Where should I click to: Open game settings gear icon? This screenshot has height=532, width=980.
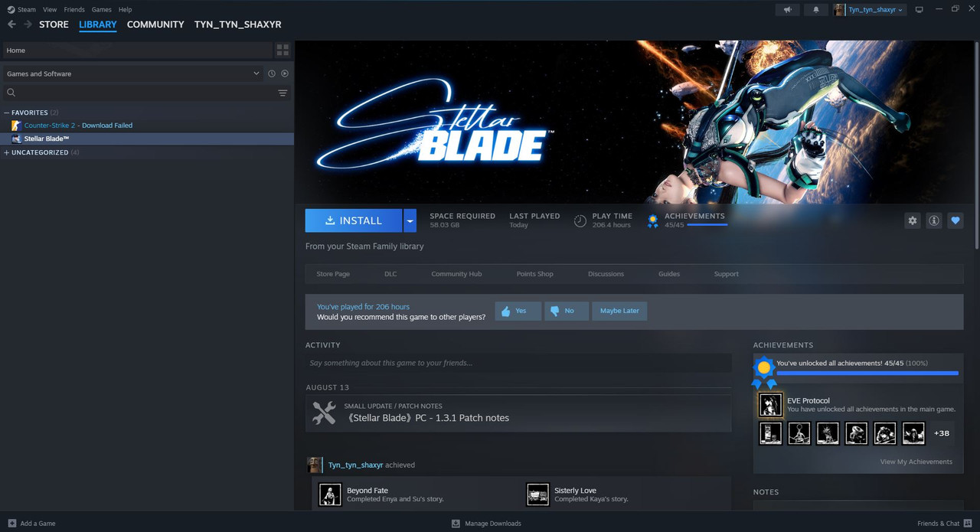tap(912, 220)
